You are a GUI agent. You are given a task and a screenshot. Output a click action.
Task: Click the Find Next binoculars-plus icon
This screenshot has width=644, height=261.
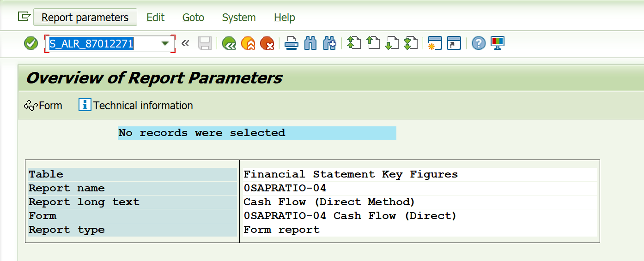click(329, 44)
